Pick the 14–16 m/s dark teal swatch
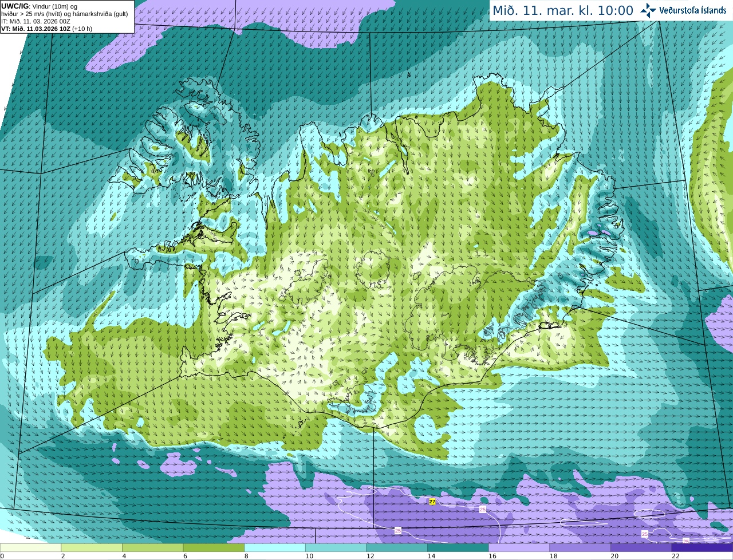Viewport: 733px width, 560px height. pyautogui.click(x=458, y=548)
